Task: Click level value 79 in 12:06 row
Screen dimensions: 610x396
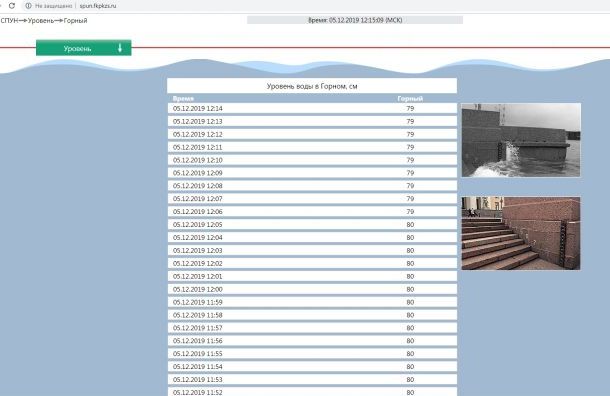Action: [x=410, y=212]
